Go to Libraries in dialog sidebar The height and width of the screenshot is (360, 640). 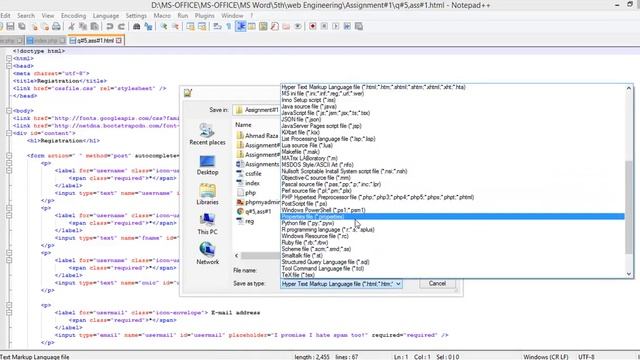point(207,194)
